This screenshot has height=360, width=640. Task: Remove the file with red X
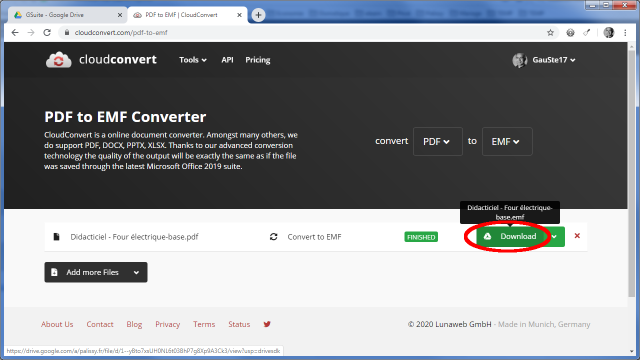coord(577,236)
